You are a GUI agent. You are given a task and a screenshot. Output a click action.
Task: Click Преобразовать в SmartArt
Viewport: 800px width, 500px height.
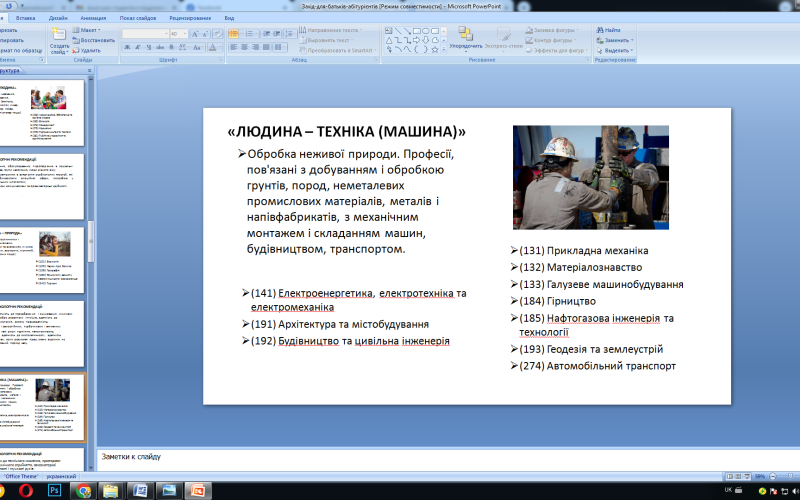[338, 51]
